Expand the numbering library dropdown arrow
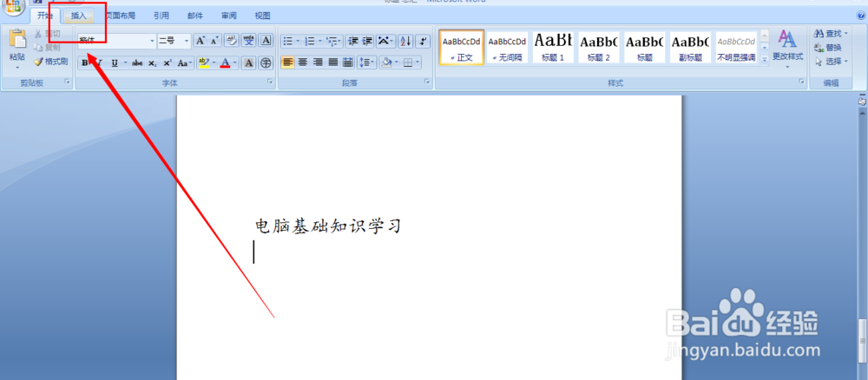The height and width of the screenshot is (380, 868). [320, 41]
